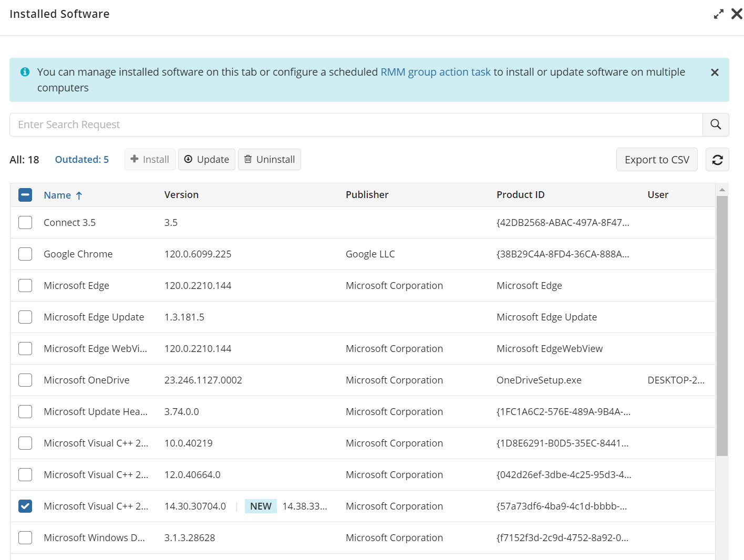Click the expand dialog icon
744x560 pixels.
tap(718, 14)
